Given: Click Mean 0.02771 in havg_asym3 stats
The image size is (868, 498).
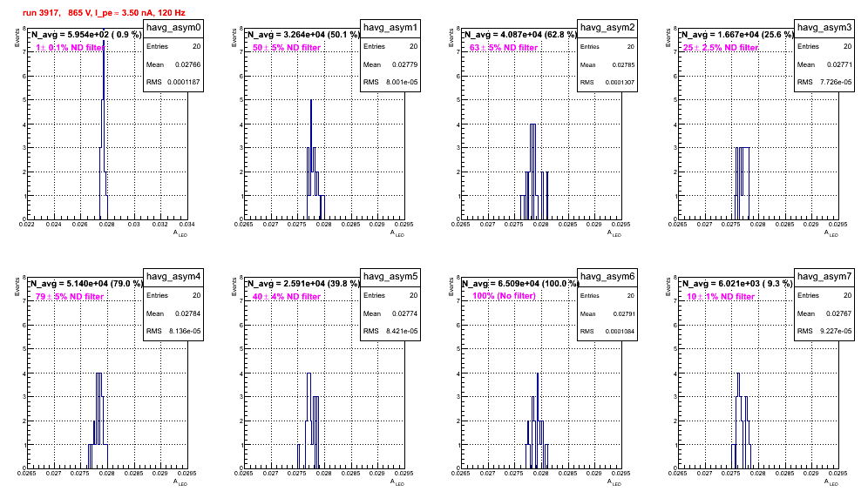Looking at the screenshot, I should pos(824,64).
